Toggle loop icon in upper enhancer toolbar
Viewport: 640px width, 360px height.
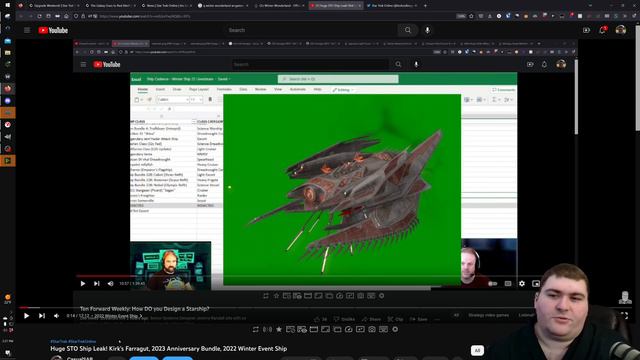coord(266,296)
